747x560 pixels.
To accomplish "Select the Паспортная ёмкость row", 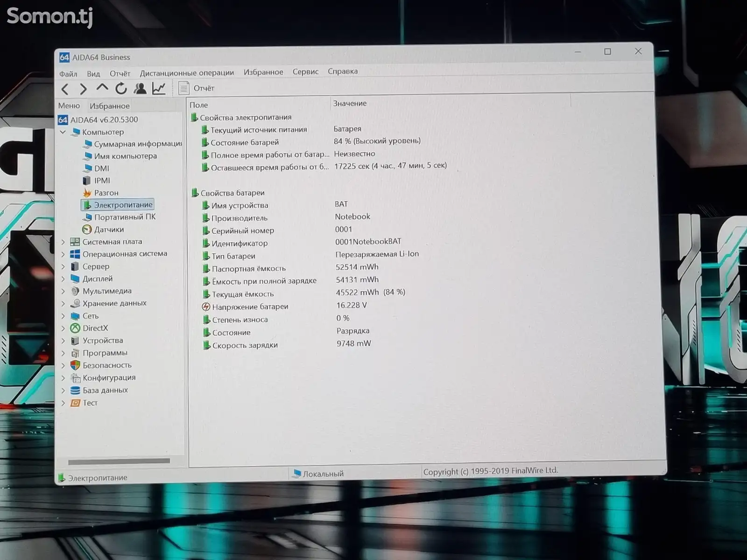I will click(x=290, y=268).
